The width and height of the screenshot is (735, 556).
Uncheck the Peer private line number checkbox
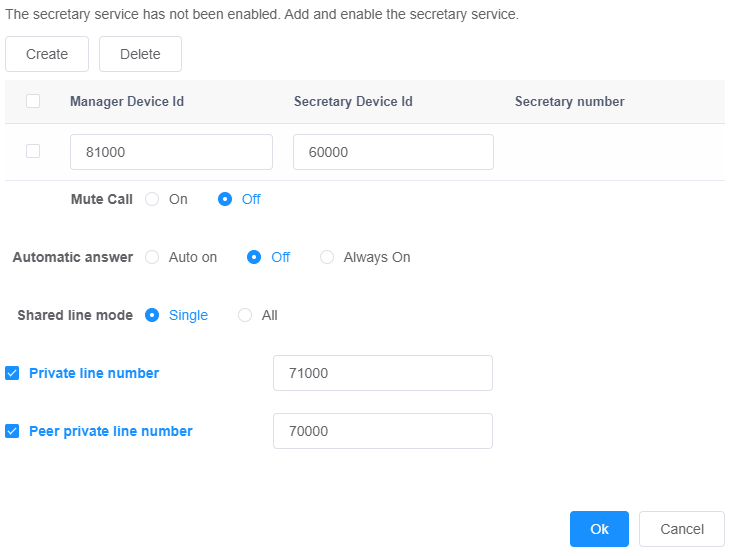12,431
